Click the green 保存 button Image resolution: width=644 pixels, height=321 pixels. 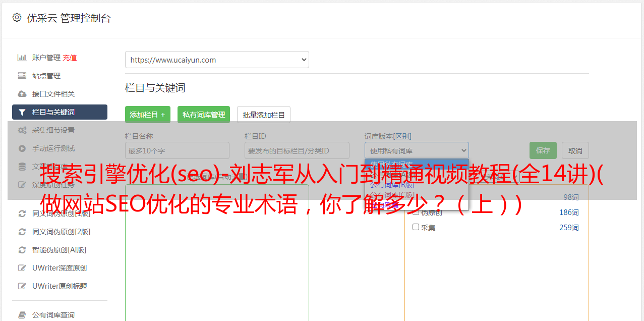tap(543, 150)
